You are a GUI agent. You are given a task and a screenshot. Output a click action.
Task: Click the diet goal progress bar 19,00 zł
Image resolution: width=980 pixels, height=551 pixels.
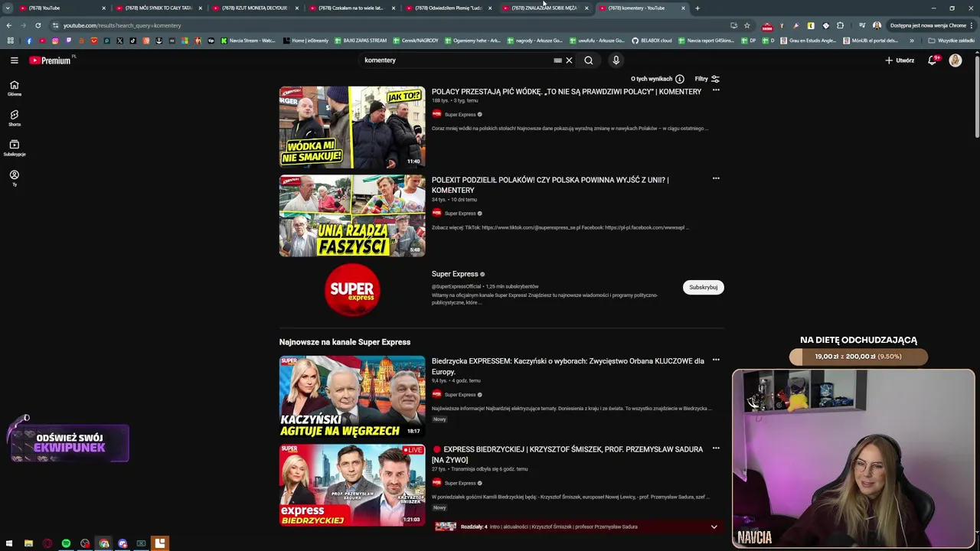coord(858,357)
